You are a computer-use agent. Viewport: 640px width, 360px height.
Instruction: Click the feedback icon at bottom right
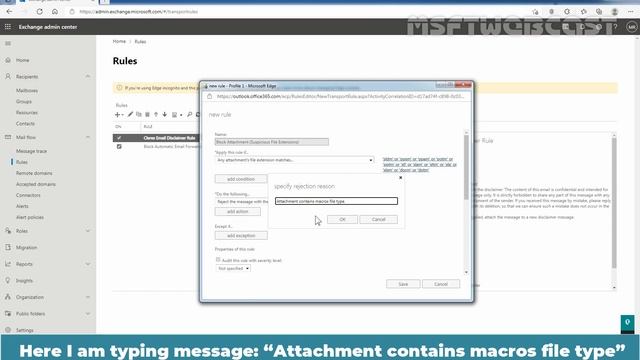click(627, 322)
